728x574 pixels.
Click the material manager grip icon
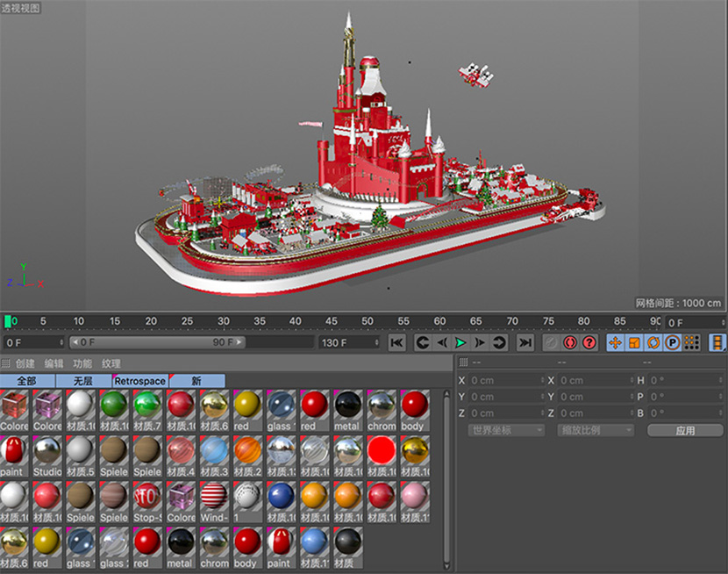[x=5, y=363]
